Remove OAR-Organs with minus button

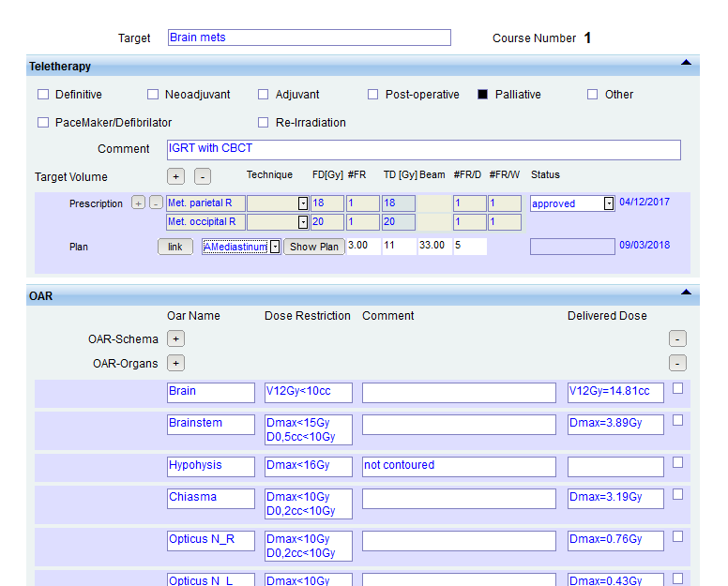[x=677, y=363]
